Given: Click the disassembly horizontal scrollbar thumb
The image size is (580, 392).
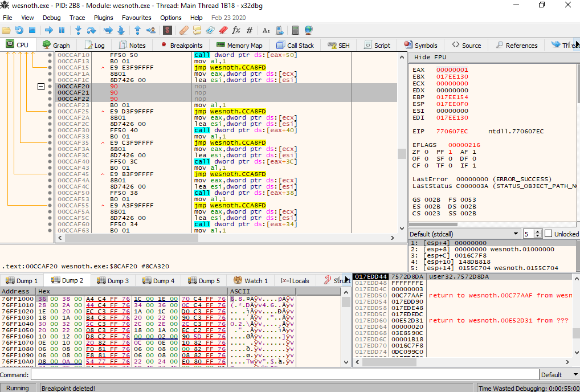Looking at the screenshot, I should click(132, 238).
